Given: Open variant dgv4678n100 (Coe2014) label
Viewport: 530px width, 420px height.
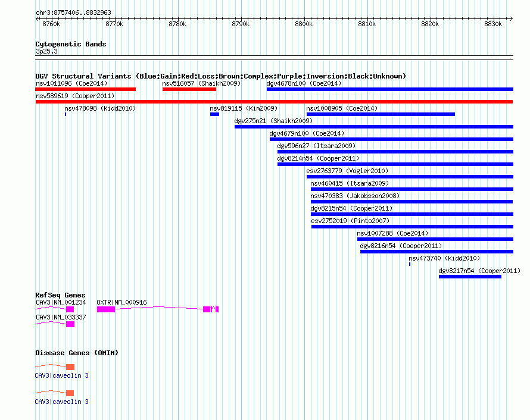Looking at the screenshot, I should (x=304, y=83).
